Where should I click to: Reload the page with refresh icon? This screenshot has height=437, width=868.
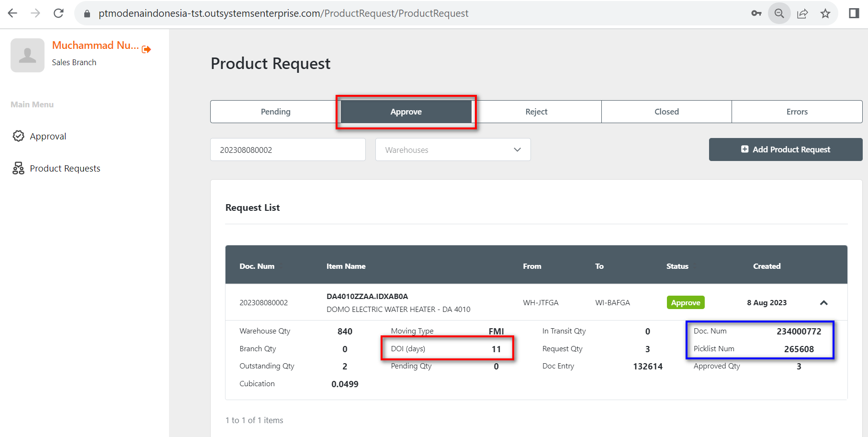tap(58, 13)
